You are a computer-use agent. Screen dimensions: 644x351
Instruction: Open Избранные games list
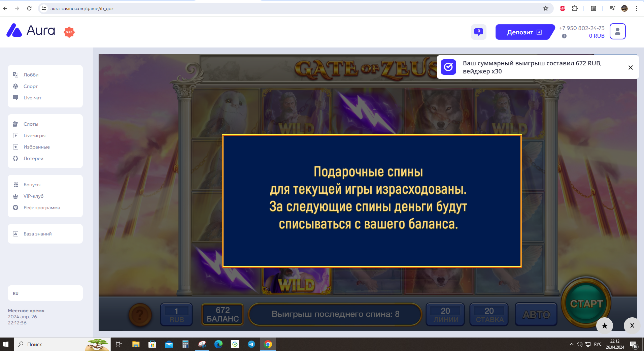(37, 147)
